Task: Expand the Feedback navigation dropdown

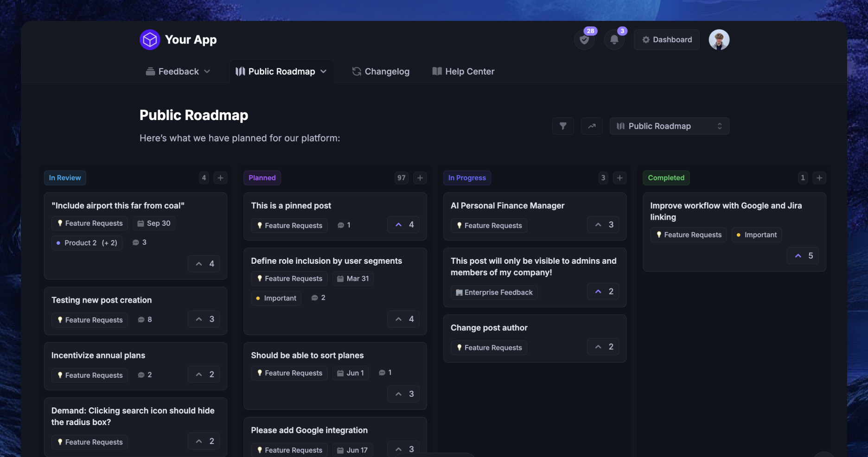Action: point(207,71)
